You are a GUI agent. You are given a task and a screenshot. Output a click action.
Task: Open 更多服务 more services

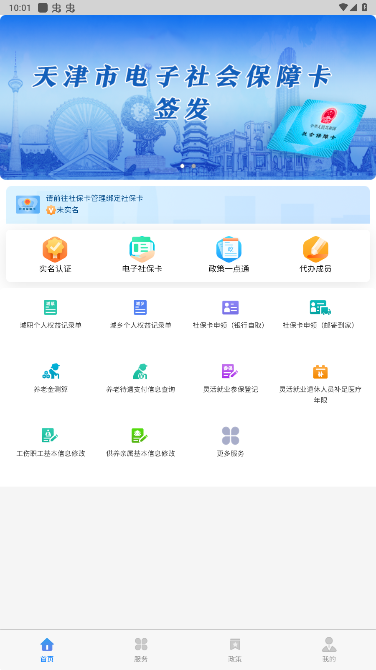click(230, 442)
